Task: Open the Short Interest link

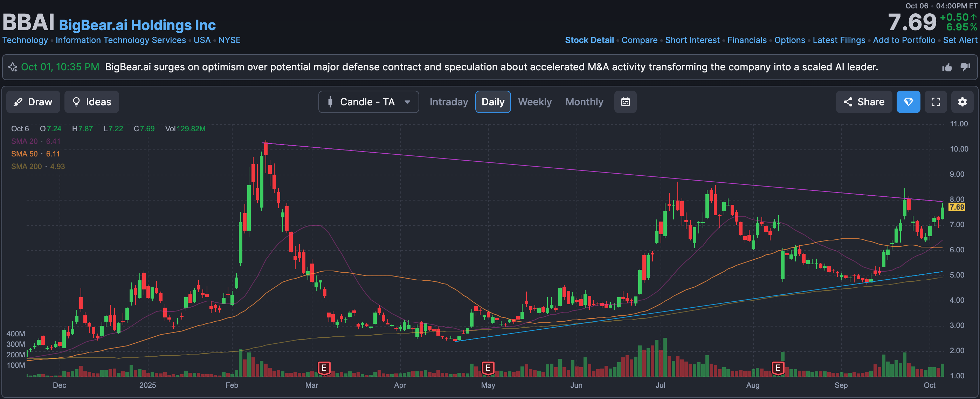Action: [692, 40]
